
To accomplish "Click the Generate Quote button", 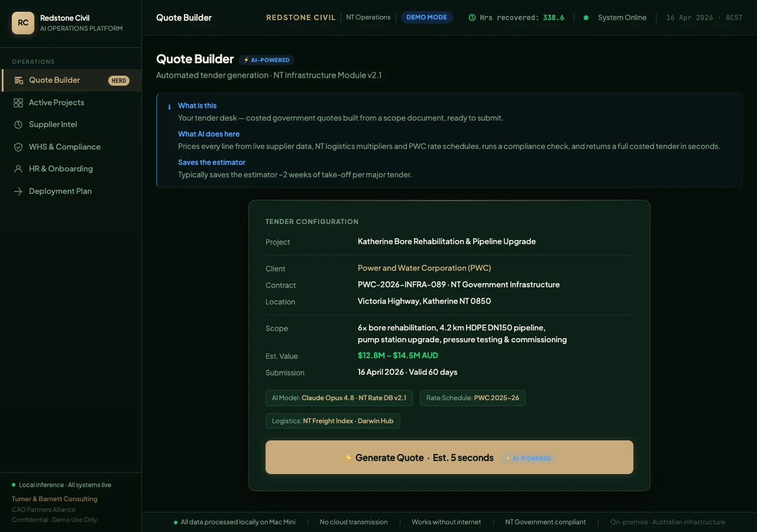I will point(449,457).
